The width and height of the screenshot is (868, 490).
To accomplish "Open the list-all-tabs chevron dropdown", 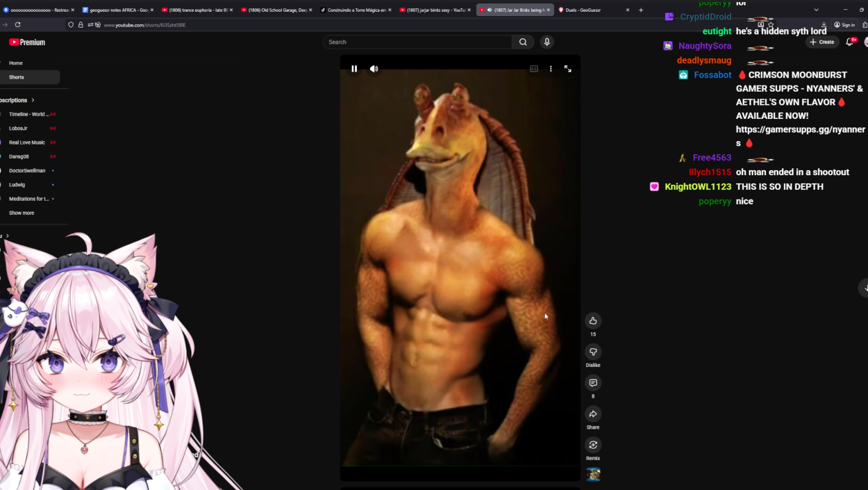I will point(816,10).
